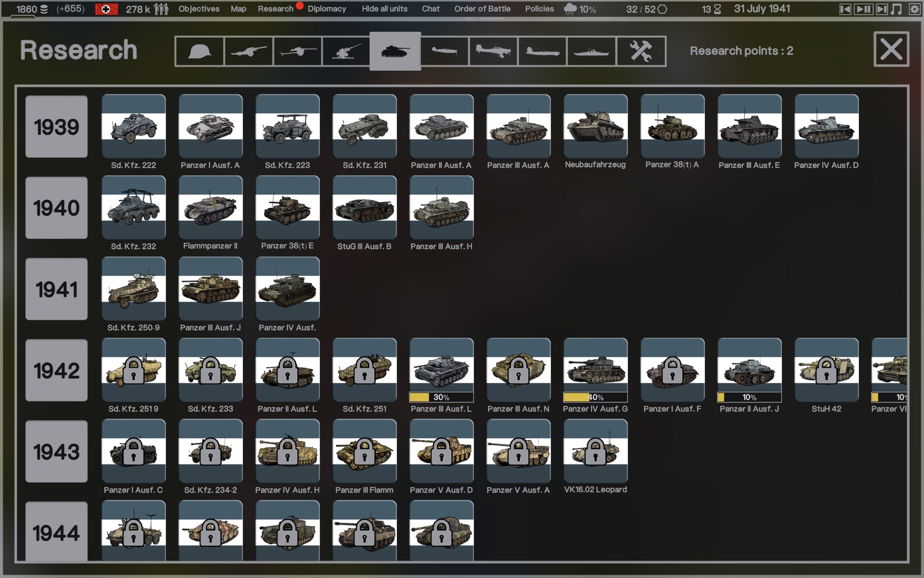Select the Neubaufahrzeug tank card
This screenshot has width=924, height=578.
click(x=596, y=126)
